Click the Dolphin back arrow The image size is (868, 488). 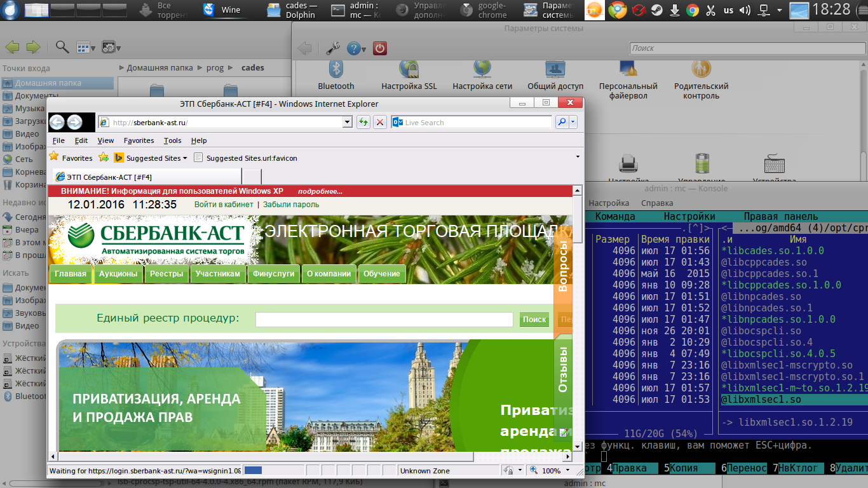tap(12, 46)
